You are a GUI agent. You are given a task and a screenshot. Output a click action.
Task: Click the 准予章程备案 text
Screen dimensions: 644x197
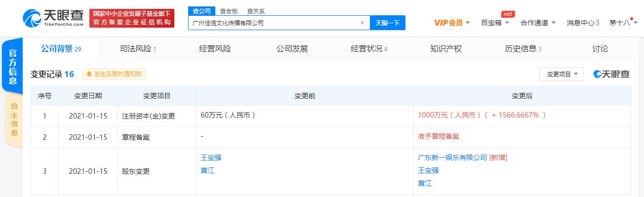tap(439, 136)
